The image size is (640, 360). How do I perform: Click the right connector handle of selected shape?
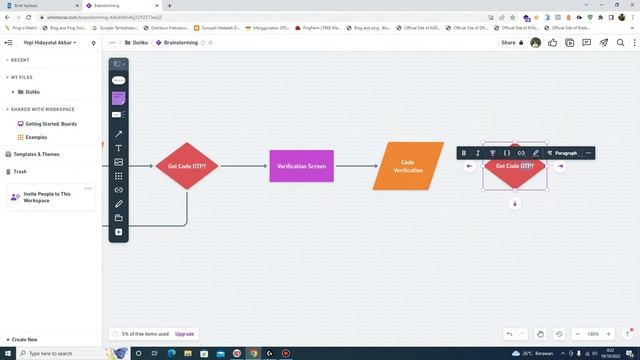point(560,166)
